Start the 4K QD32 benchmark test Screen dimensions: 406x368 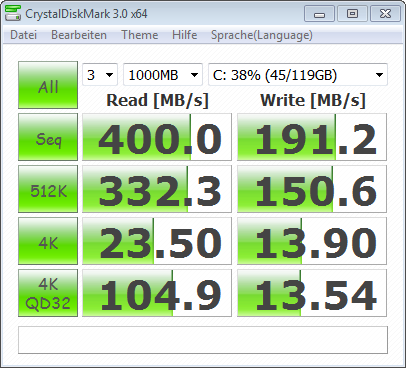coord(48,293)
